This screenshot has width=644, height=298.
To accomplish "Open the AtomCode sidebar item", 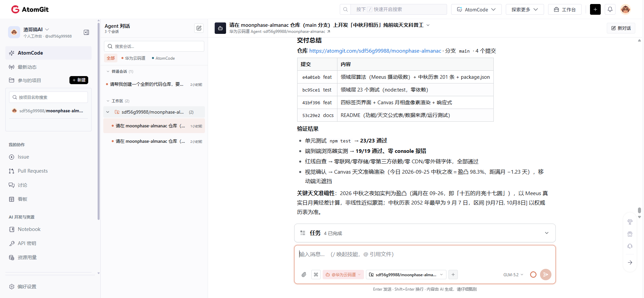I will [48, 53].
